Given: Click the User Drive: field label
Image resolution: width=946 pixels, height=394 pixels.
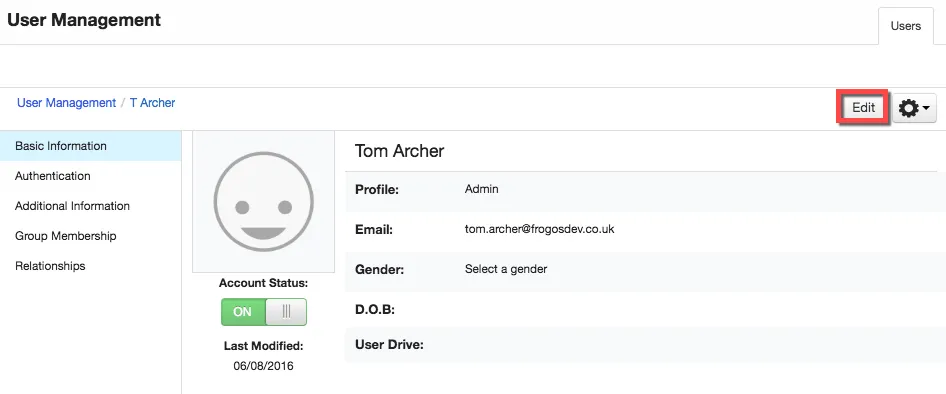Looking at the screenshot, I should [389, 345].
